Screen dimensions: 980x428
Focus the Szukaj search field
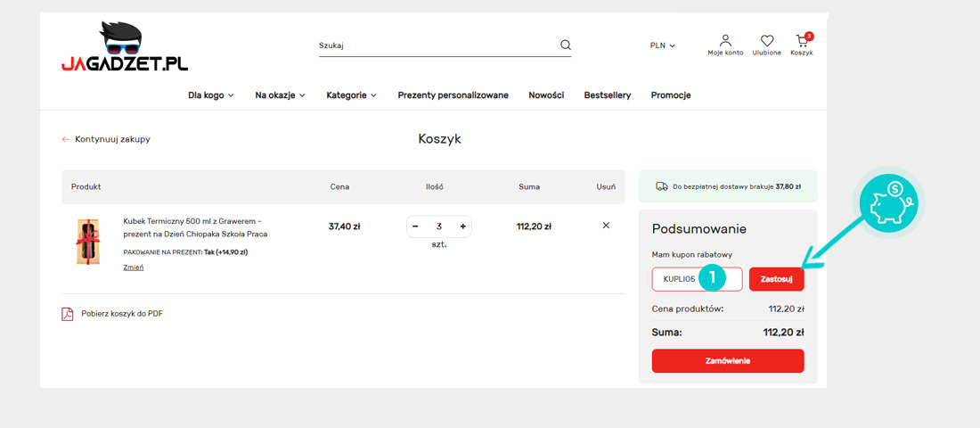click(437, 45)
